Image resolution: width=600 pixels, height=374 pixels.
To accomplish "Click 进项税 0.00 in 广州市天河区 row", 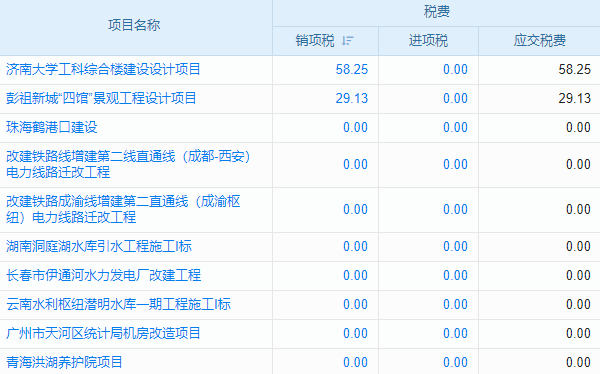I will click(x=455, y=334).
